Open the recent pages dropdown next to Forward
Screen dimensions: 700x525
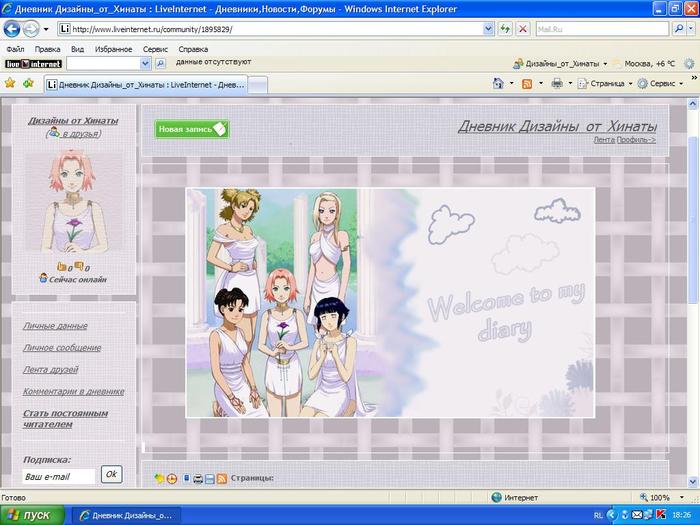pos(46,30)
